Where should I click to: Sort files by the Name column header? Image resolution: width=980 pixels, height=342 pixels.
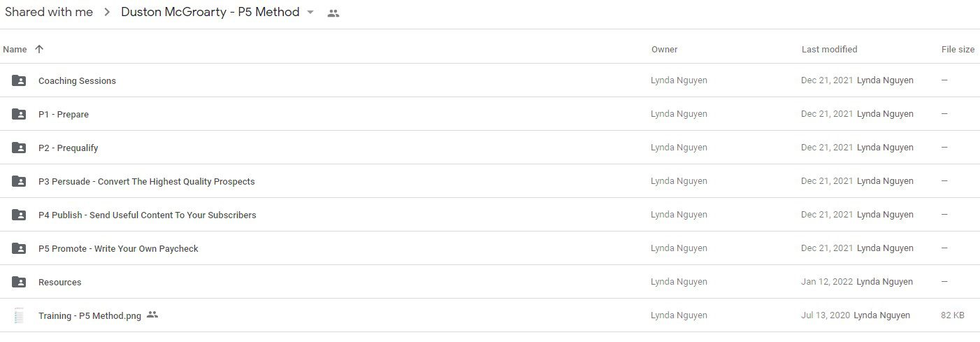15,49
